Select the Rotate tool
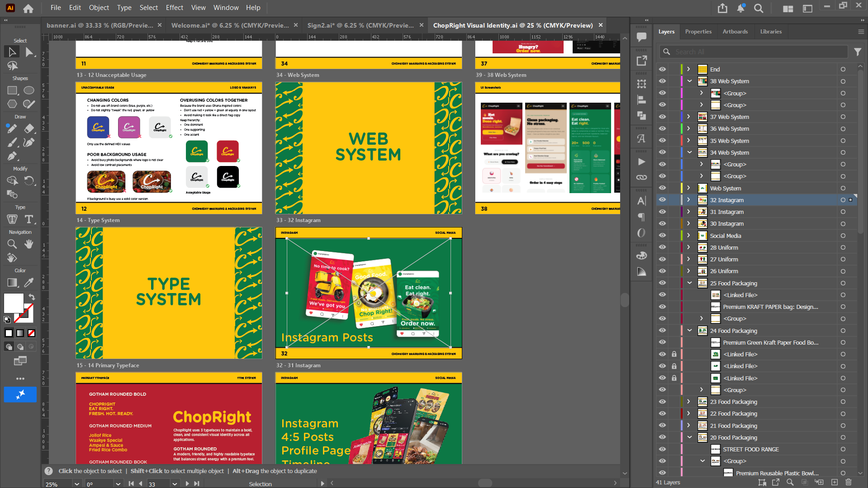The height and width of the screenshot is (488, 868). [x=29, y=181]
